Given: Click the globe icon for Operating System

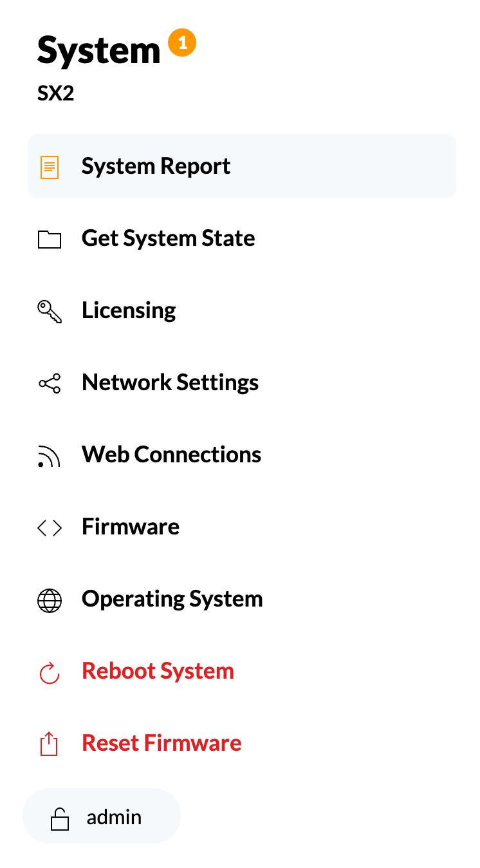Looking at the screenshot, I should [50, 600].
